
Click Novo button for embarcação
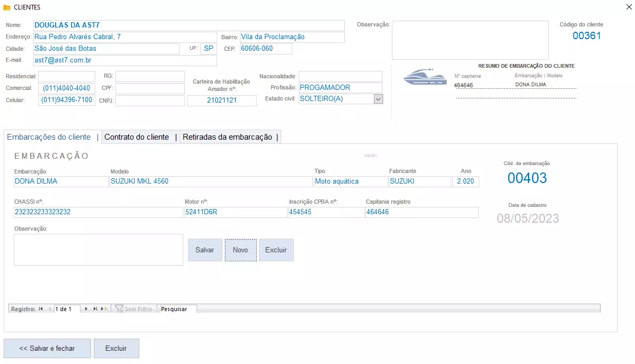click(240, 250)
